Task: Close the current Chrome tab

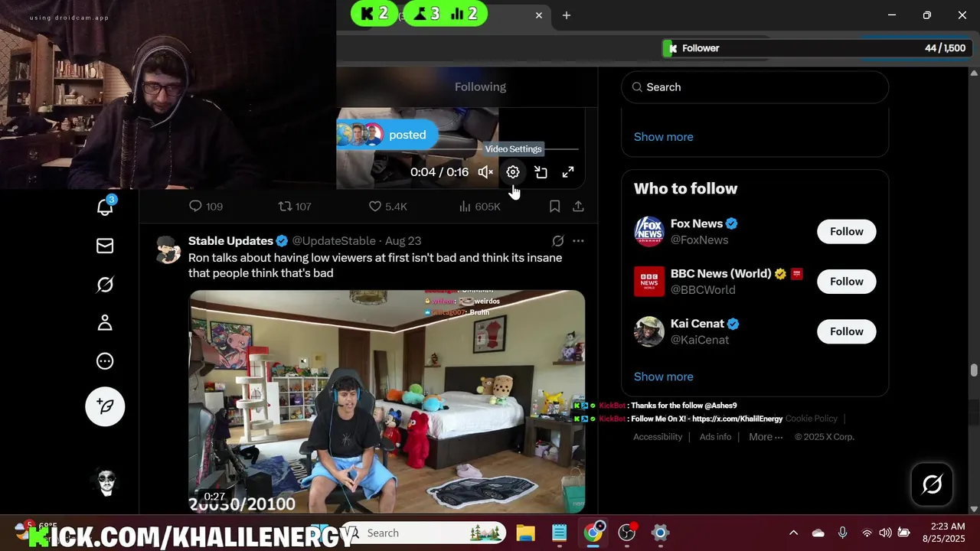Action: pyautogui.click(x=539, y=15)
